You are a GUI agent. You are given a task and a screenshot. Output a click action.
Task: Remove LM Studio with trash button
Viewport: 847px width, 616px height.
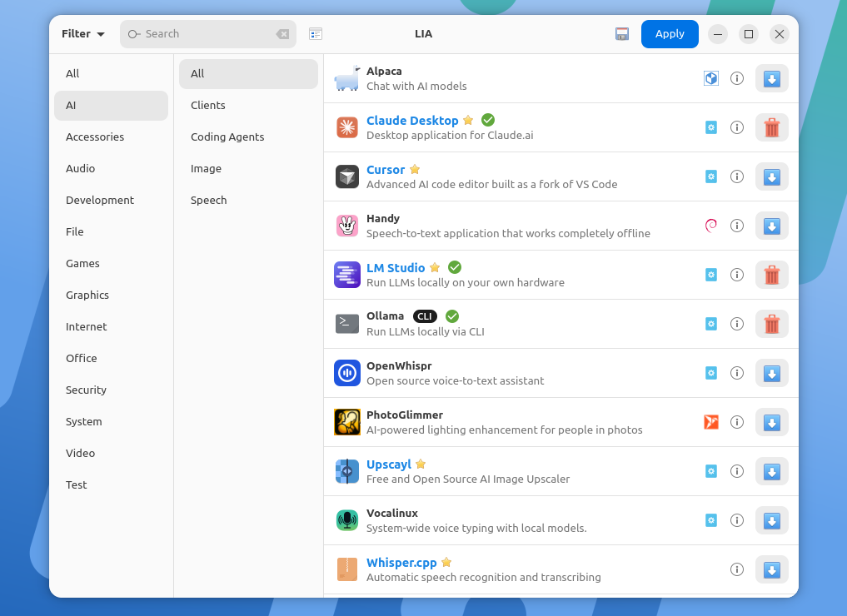point(772,275)
